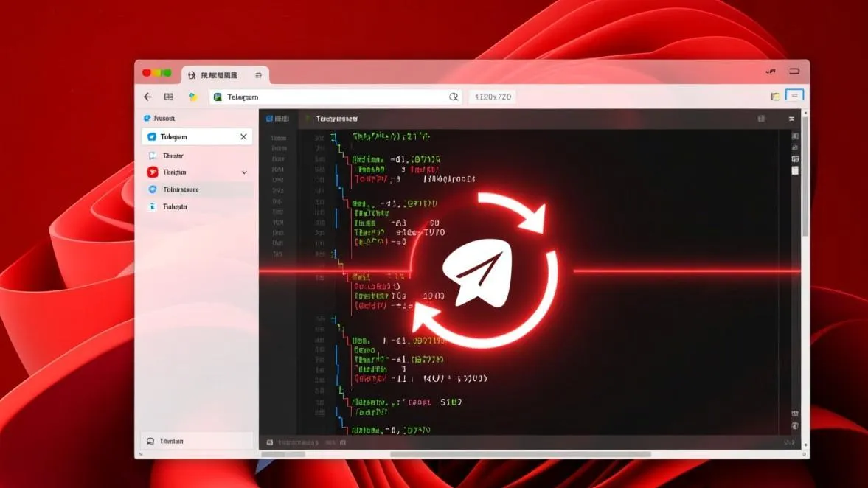Open the reader view icon beside back arrow

[x=169, y=97]
